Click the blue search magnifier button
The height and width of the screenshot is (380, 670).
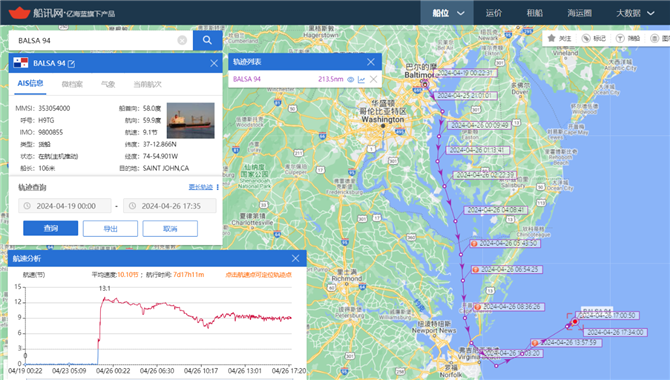[207, 40]
